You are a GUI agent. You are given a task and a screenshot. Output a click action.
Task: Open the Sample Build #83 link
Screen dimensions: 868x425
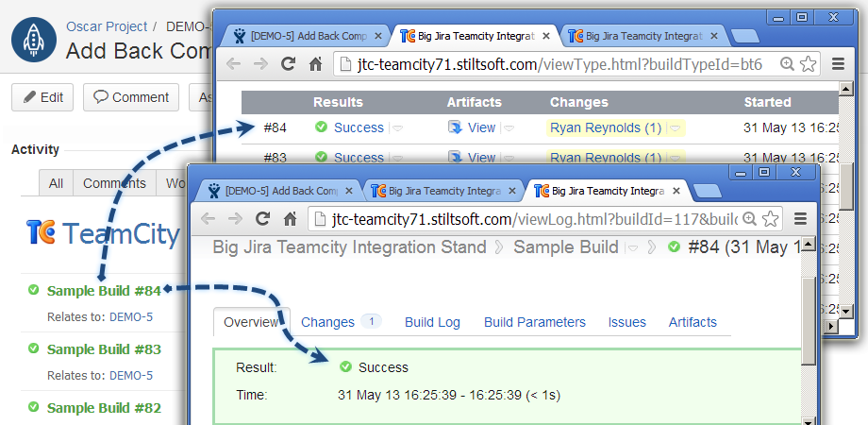click(104, 349)
